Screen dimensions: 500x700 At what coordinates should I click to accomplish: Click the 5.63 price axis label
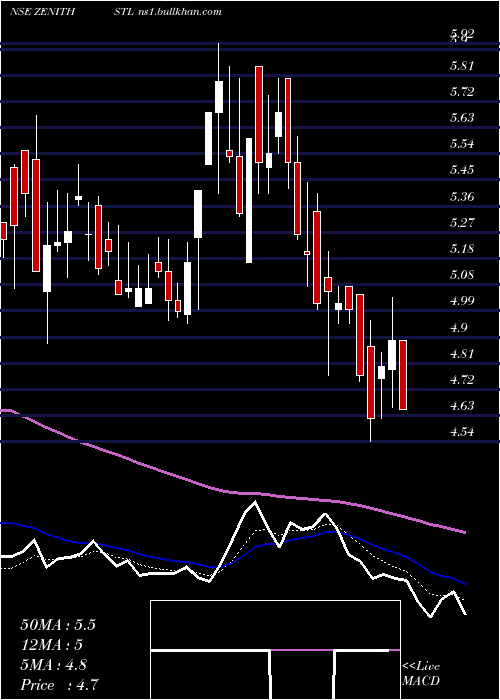coord(462,118)
